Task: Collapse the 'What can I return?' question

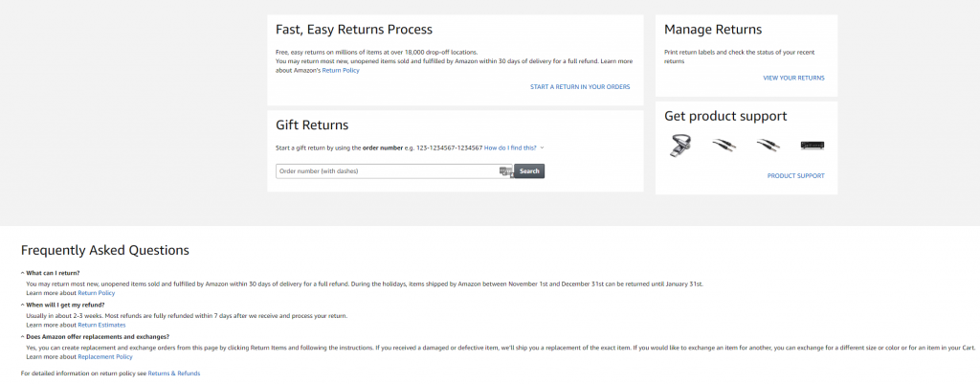Action: click(x=23, y=273)
